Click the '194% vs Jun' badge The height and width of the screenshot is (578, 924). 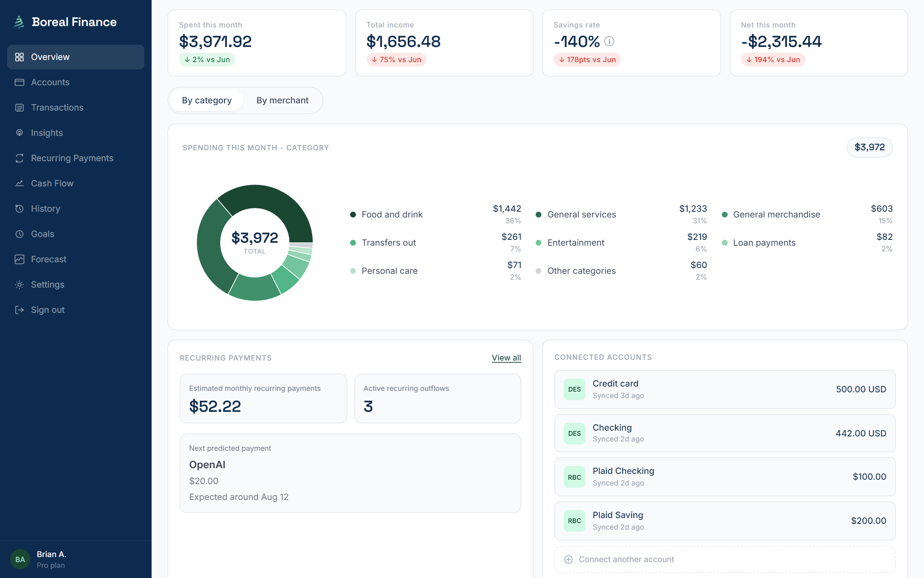pyautogui.click(x=773, y=60)
